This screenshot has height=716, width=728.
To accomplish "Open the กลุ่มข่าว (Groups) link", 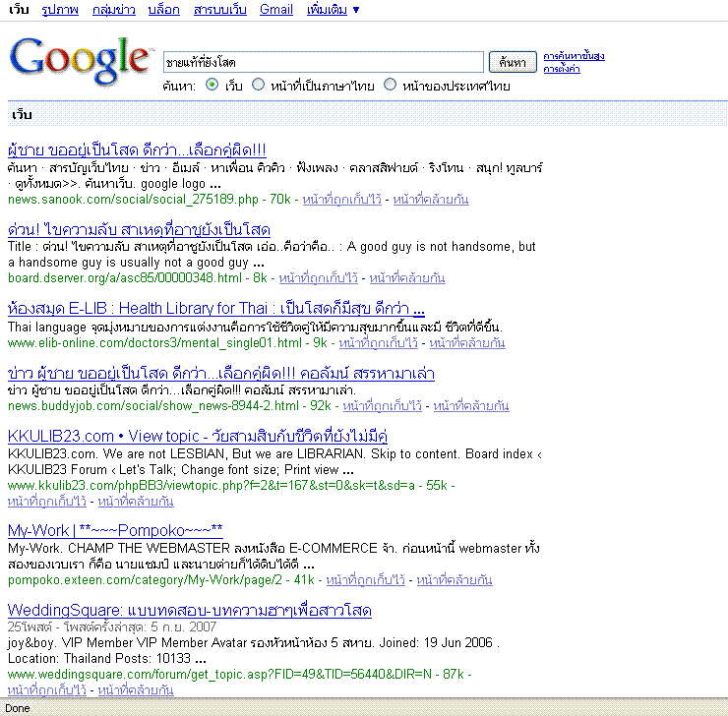I will 114,9.
